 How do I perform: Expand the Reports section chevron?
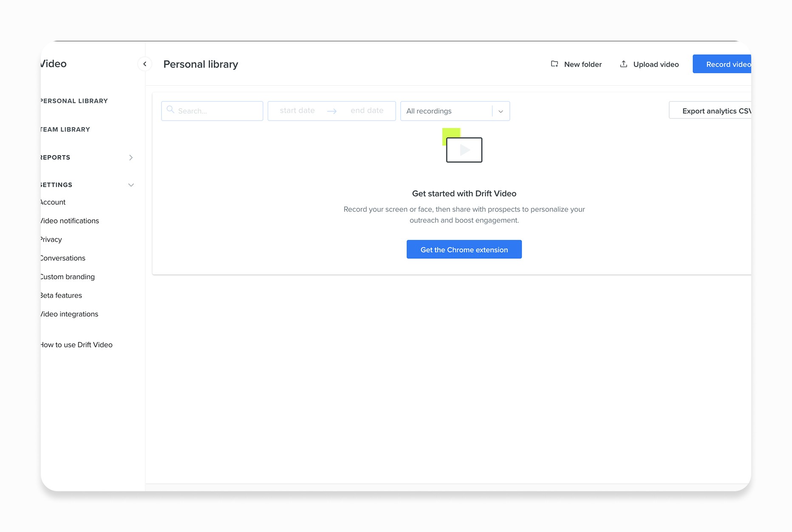(131, 158)
